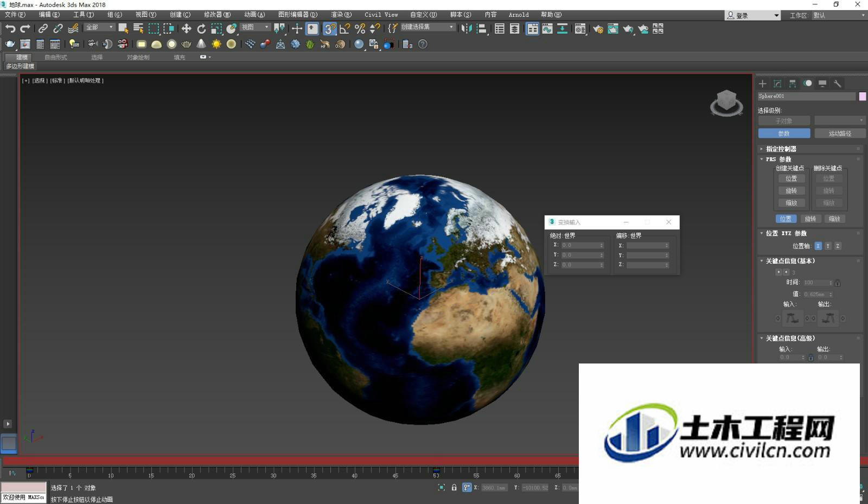Select the Move tool
The height and width of the screenshot is (504, 868).
[186, 28]
